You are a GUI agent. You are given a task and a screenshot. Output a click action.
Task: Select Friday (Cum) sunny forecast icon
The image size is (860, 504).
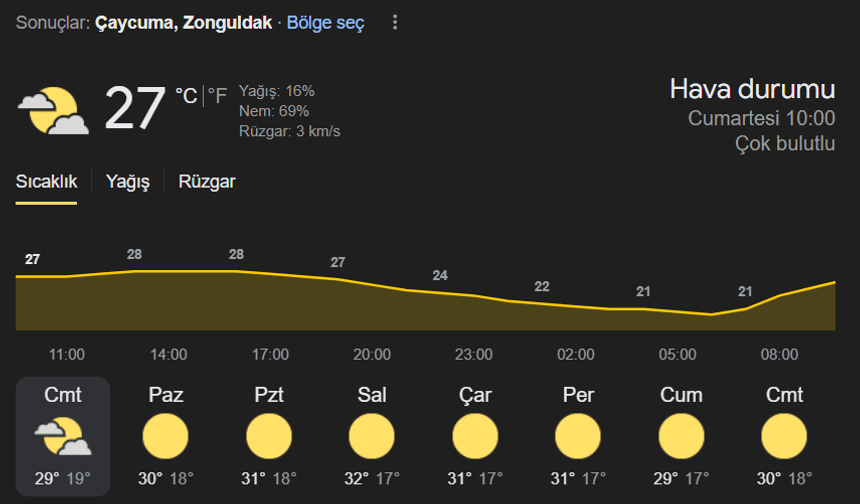pyautogui.click(x=681, y=437)
